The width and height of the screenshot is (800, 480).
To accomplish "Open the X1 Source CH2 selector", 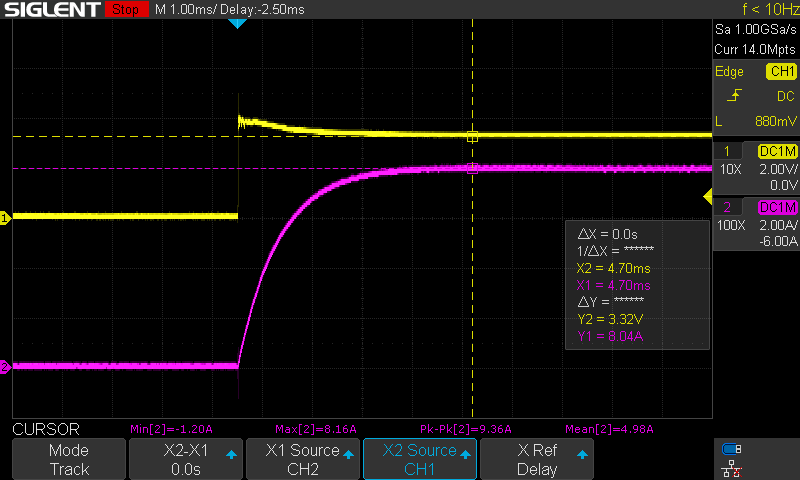I will (302, 459).
